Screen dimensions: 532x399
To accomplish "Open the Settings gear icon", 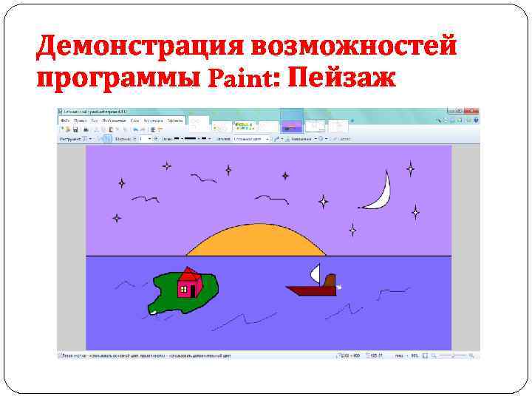I will (x=468, y=120).
